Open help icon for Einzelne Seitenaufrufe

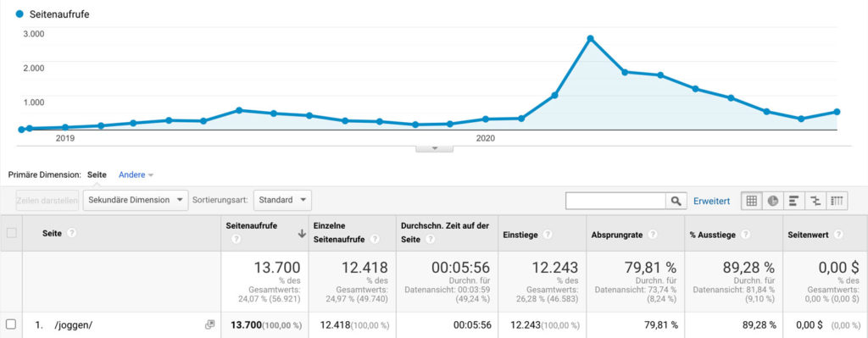tap(375, 240)
